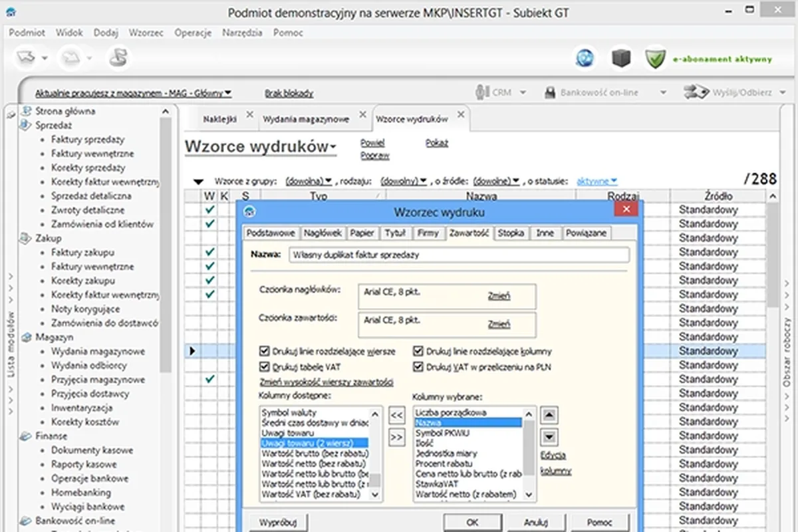Viewport: 798px width, 532px height.
Task: Close the Naklejki tab with its X
Action: pyautogui.click(x=249, y=115)
